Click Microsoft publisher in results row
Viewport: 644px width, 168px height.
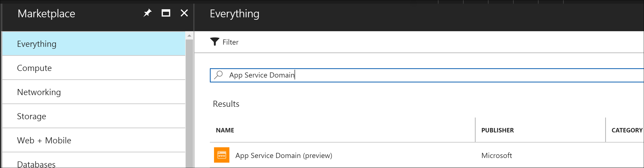497,156
